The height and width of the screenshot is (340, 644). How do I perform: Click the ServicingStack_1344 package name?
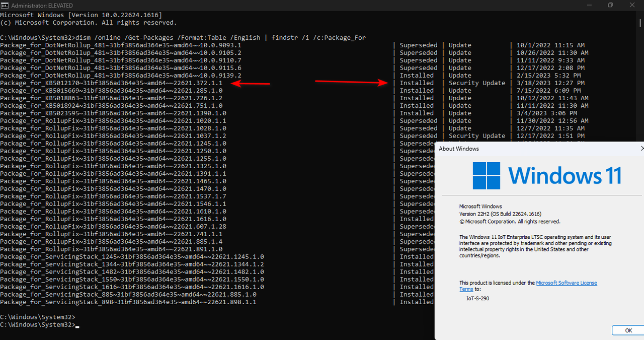(x=132, y=264)
